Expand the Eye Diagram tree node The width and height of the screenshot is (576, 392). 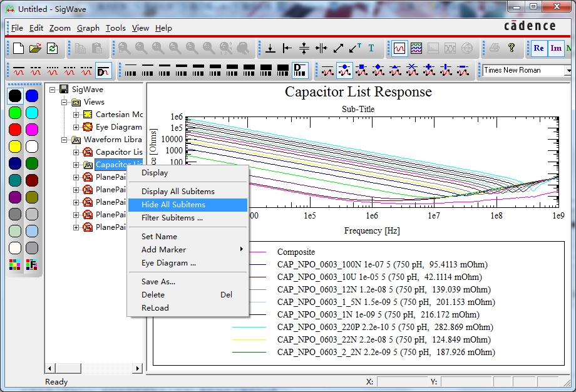tap(76, 127)
